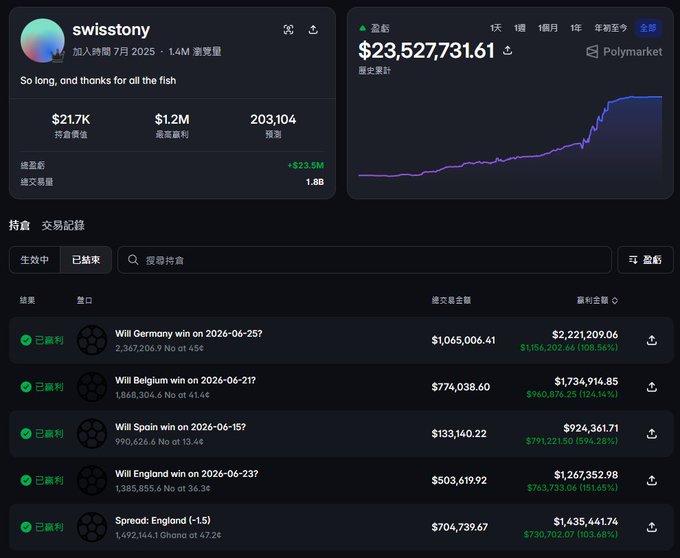Open the Spain market soccer ball icon
Image resolution: width=680 pixels, height=558 pixels.
92,434
